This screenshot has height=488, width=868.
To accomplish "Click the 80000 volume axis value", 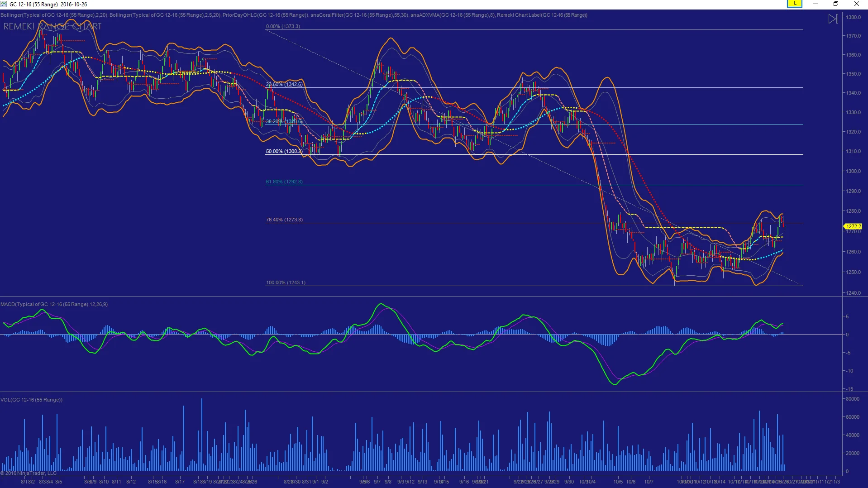I will tap(853, 399).
